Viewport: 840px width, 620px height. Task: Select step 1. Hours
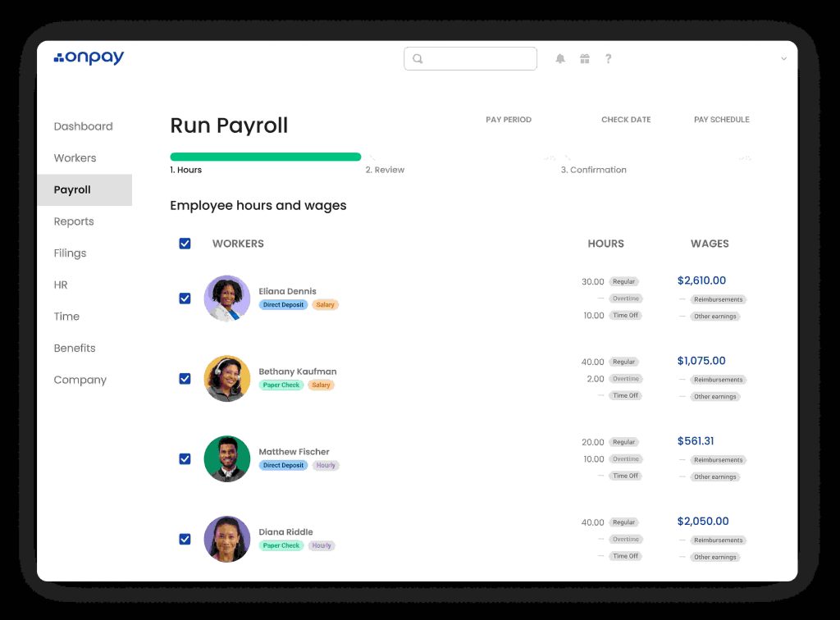coord(186,170)
